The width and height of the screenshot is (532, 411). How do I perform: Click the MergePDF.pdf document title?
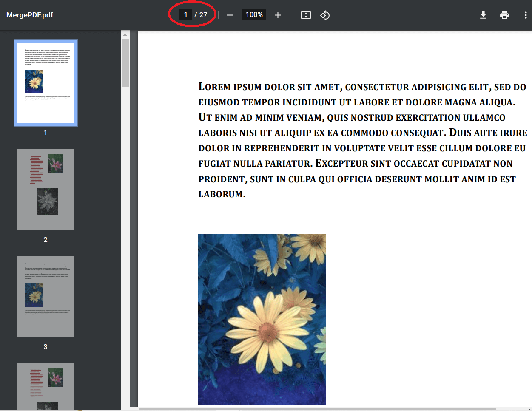[30, 15]
